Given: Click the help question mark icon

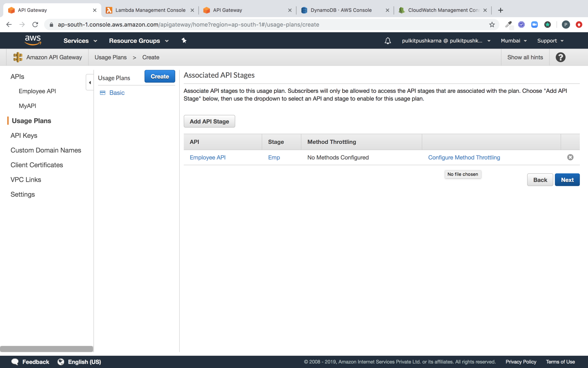Looking at the screenshot, I should coord(560,57).
